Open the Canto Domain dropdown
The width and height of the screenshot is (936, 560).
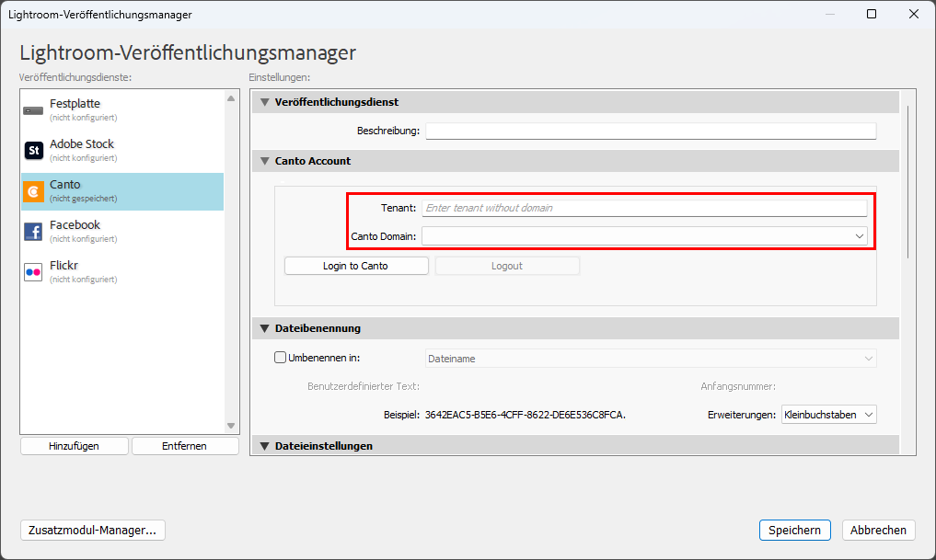[x=644, y=236]
